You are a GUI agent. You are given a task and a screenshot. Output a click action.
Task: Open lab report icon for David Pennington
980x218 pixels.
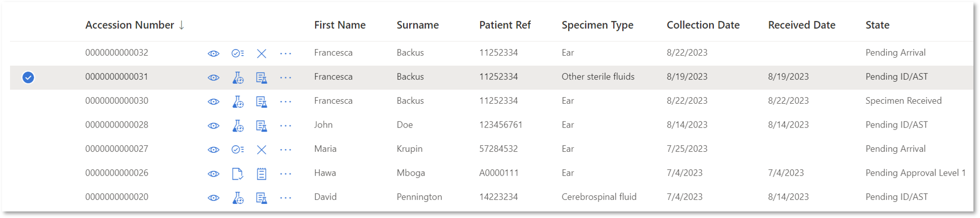click(x=262, y=198)
